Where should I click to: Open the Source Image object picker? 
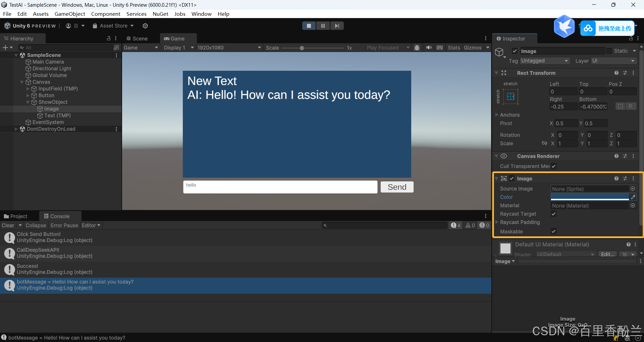click(x=633, y=189)
